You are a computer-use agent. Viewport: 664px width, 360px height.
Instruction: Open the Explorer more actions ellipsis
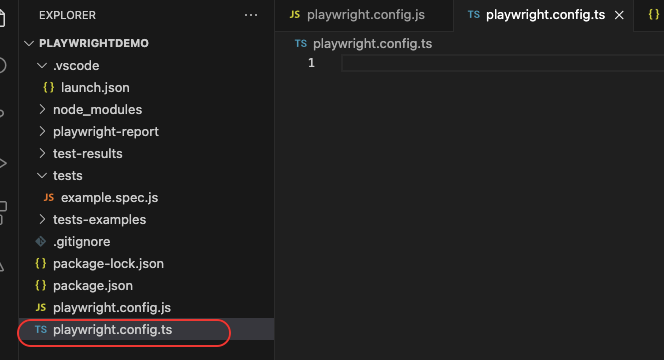[x=251, y=15]
